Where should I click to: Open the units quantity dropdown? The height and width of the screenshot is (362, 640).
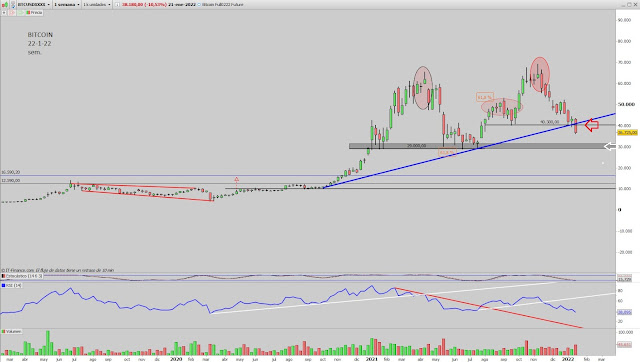click(x=97, y=4)
